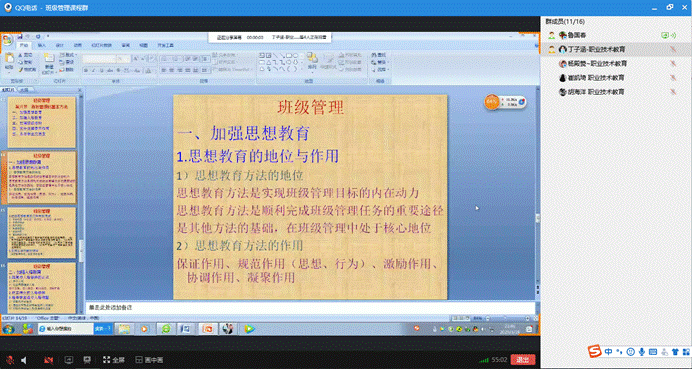Turn on the disabled camera icon
Viewport: 692px width, 369px height.
[49, 360]
